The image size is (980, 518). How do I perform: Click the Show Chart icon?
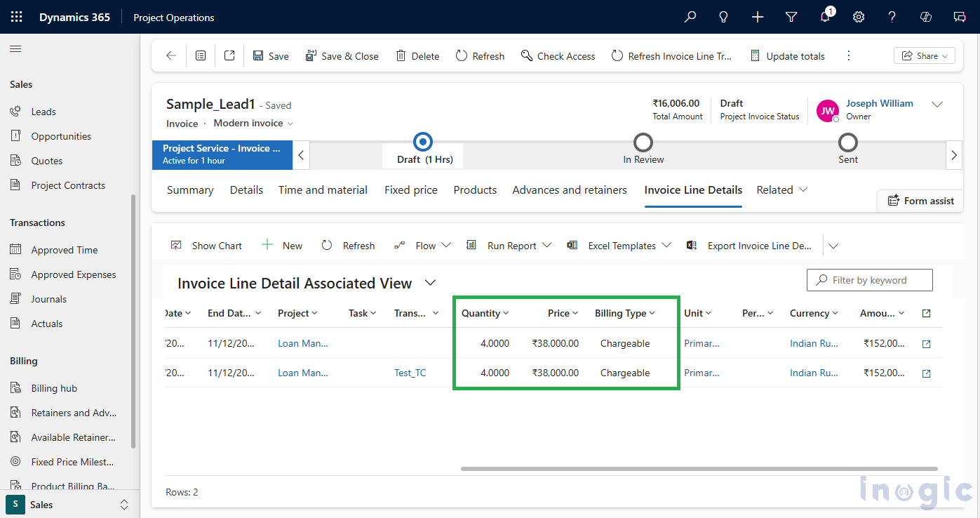point(177,245)
